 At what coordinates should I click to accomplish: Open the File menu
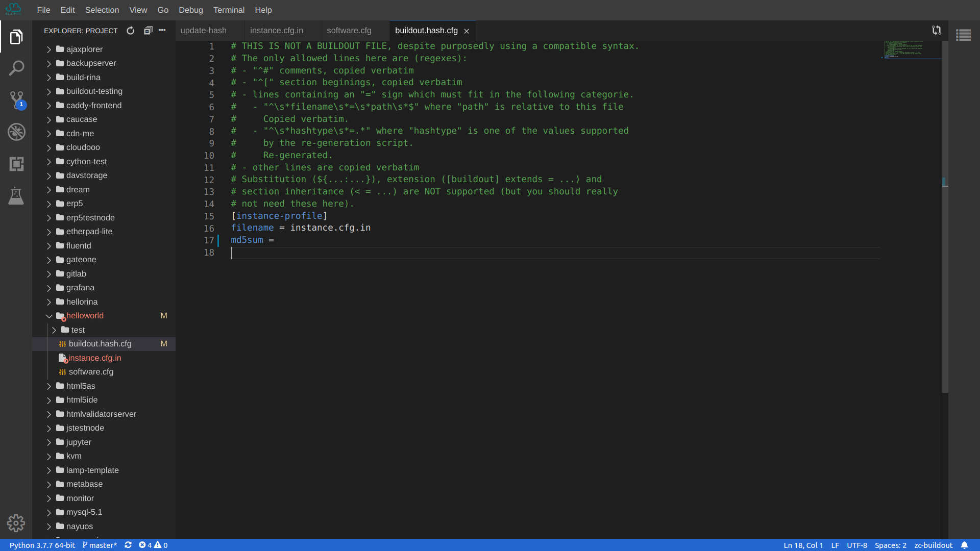point(43,10)
